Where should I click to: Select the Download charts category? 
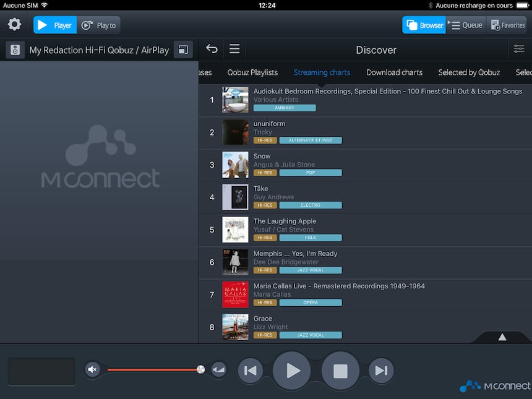394,72
